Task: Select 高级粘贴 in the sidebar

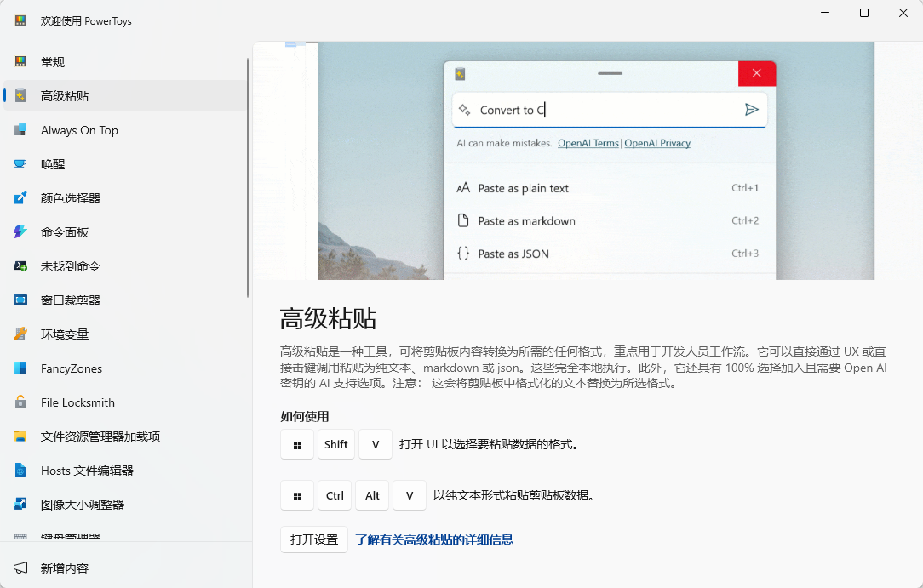Action: [x=125, y=95]
